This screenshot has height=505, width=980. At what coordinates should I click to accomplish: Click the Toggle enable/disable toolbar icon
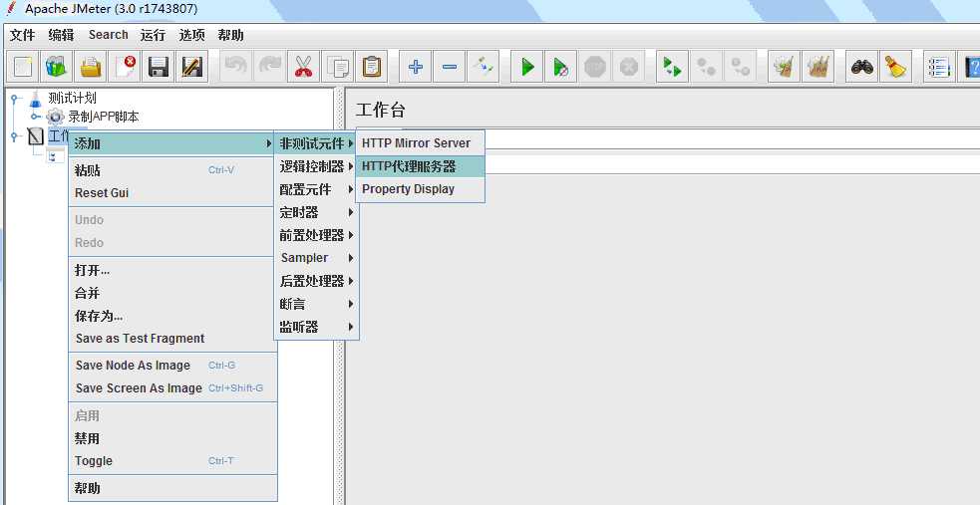pos(484,66)
